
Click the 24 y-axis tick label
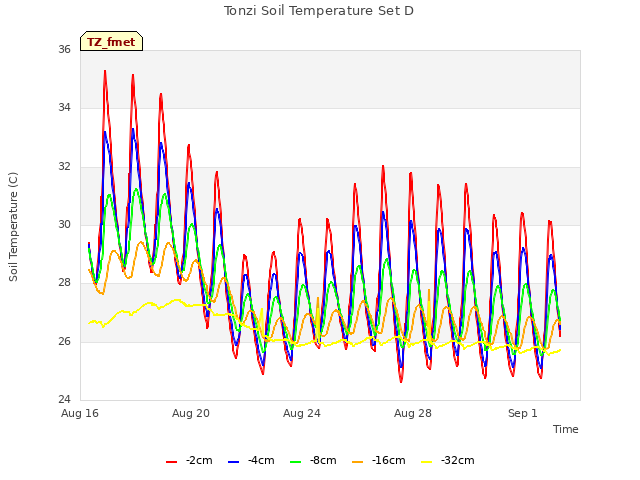pos(64,399)
